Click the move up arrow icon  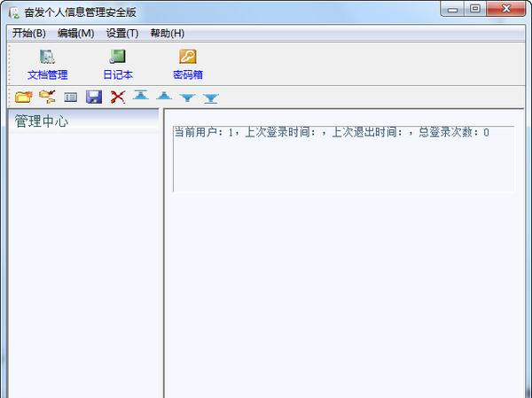coord(164,96)
